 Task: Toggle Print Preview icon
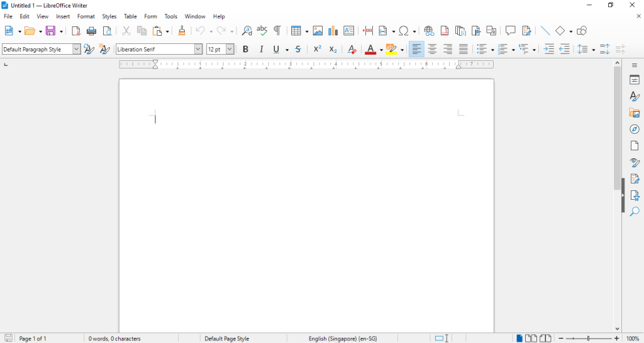[107, 31]
